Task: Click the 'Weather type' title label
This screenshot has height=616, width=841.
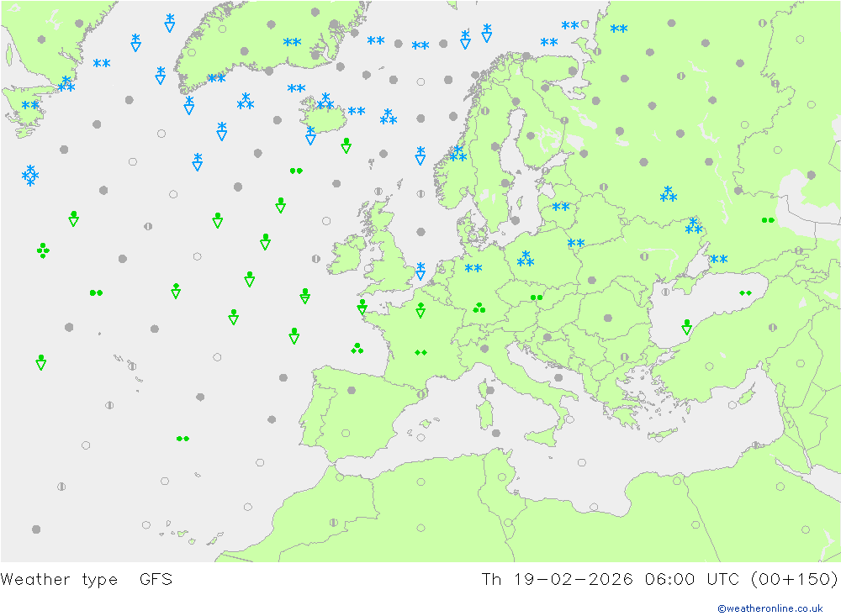Action: (x=59, y=579)
